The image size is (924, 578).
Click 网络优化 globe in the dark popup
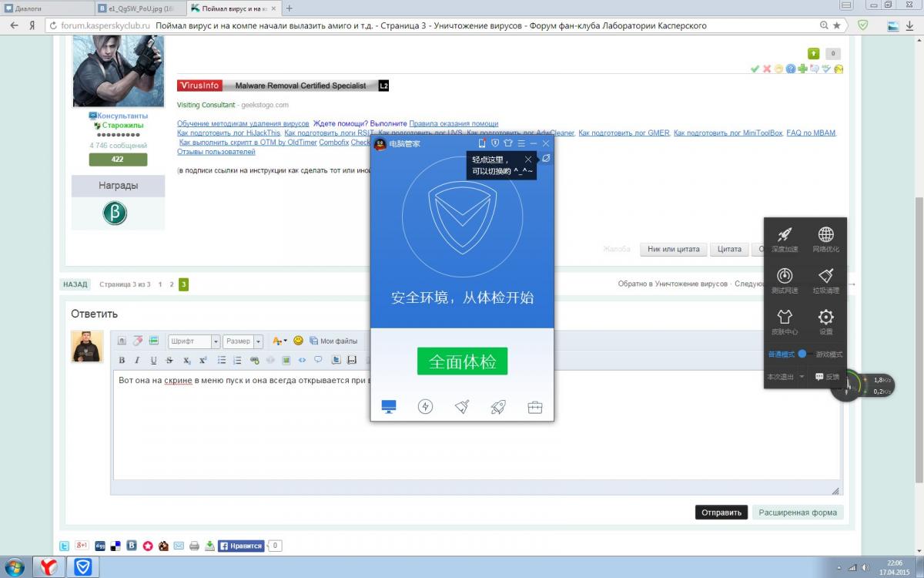pos(825,240)
